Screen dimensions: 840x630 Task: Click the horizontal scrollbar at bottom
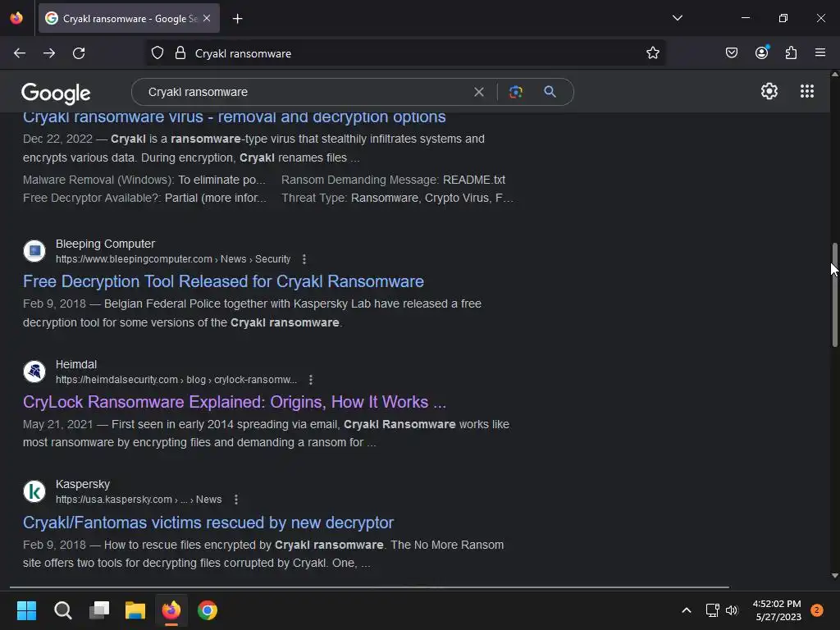(x=369, y=587)
